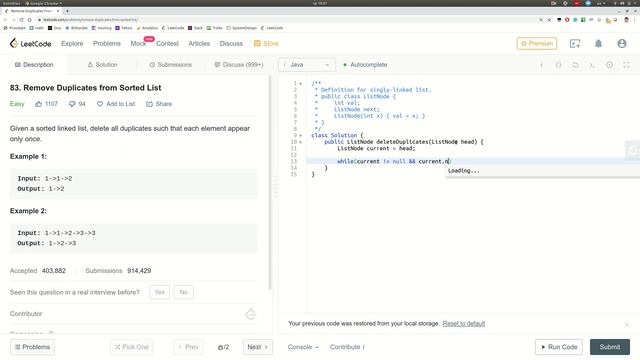Click the red Opera-style extension icon
Viewport: 640px width, 360px height.
point(567,20)
